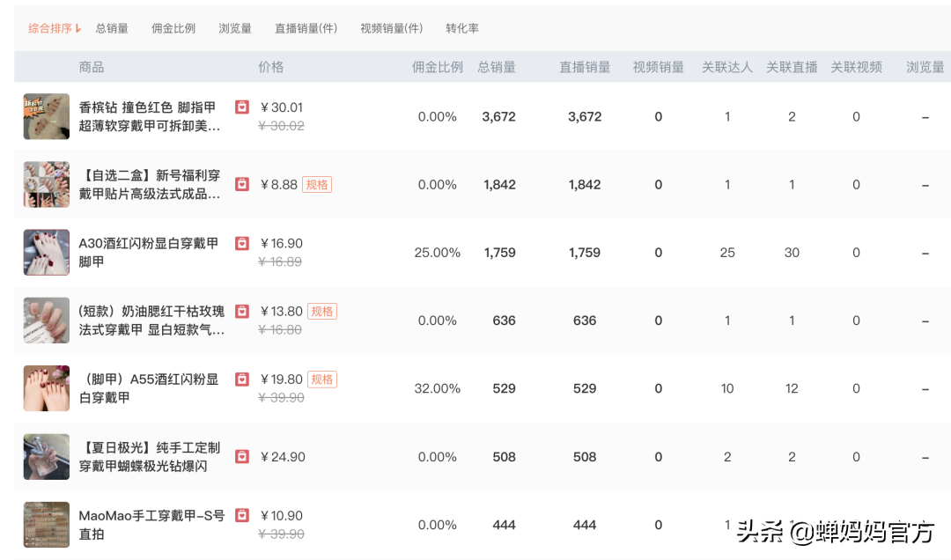Viewport: 951px width, 560px height.
Task: Open 规格 tag next to ¥13.80
Action: coord(322,311)
